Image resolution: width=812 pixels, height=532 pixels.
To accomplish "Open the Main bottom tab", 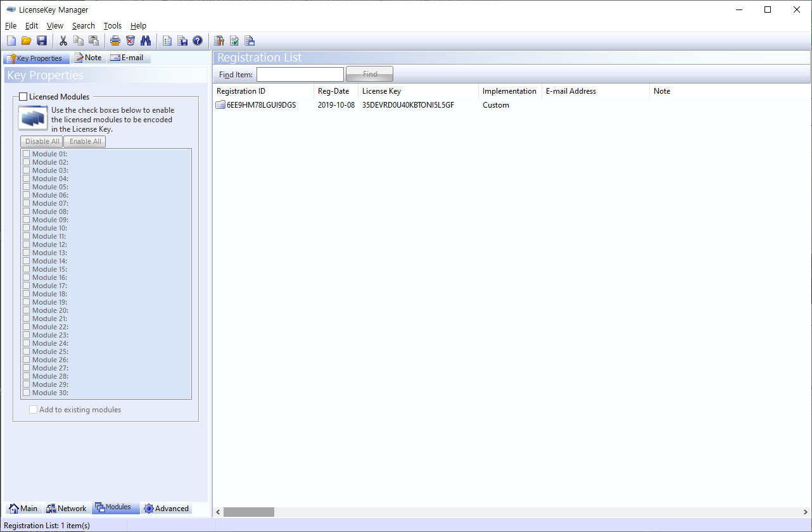I will [23, 509].
